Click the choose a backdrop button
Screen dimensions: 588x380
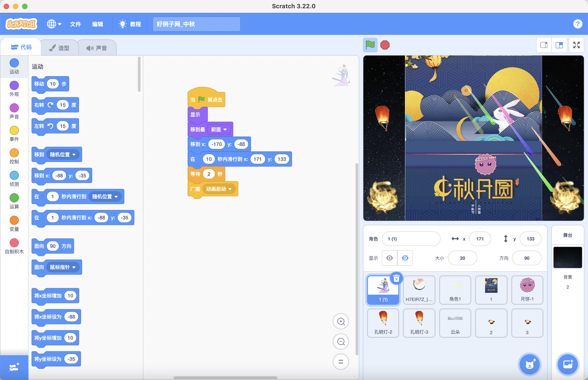click(x=568, y=364)
